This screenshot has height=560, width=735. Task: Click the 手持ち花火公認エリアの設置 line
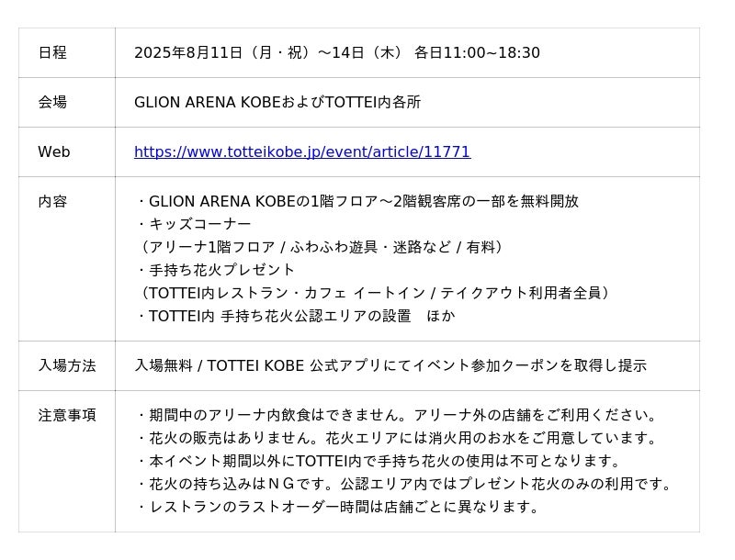(294, 316)
